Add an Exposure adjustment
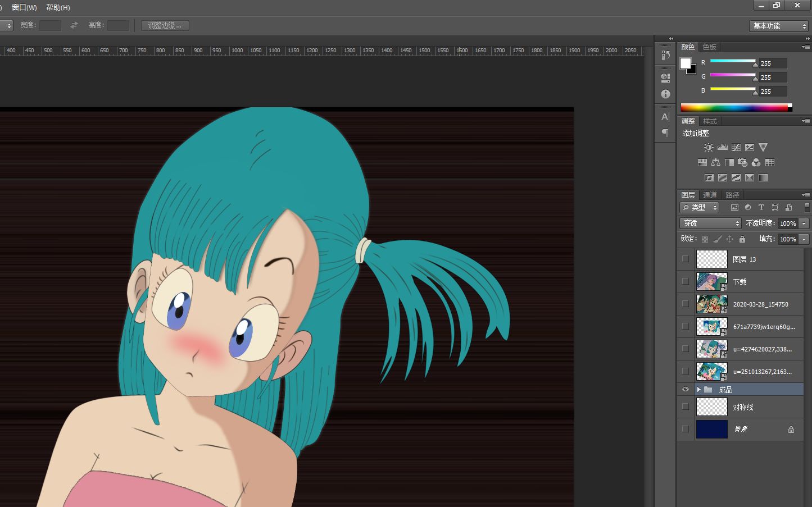The height and width of the screenshot is (507, 812). 750,148
